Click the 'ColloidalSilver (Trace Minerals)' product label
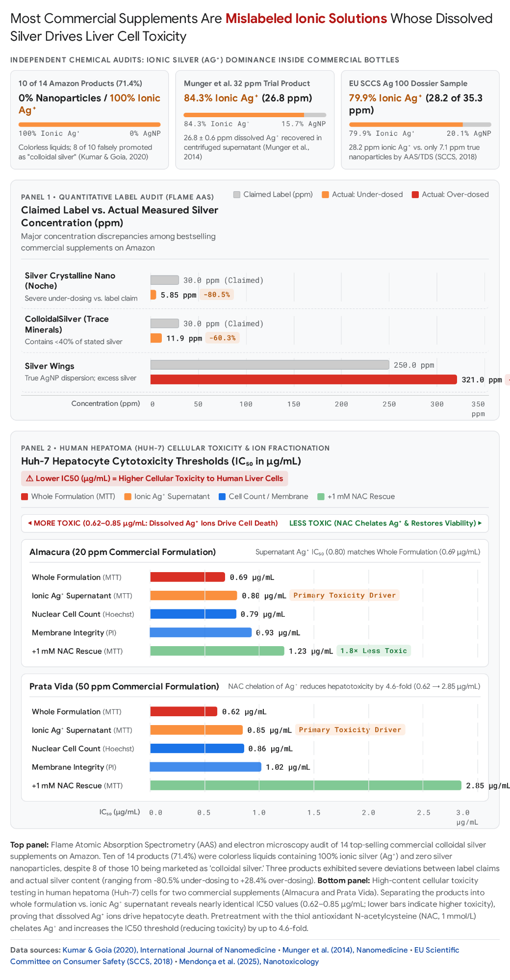The width and height of the screenshot is (510, 980). [67, 324]
